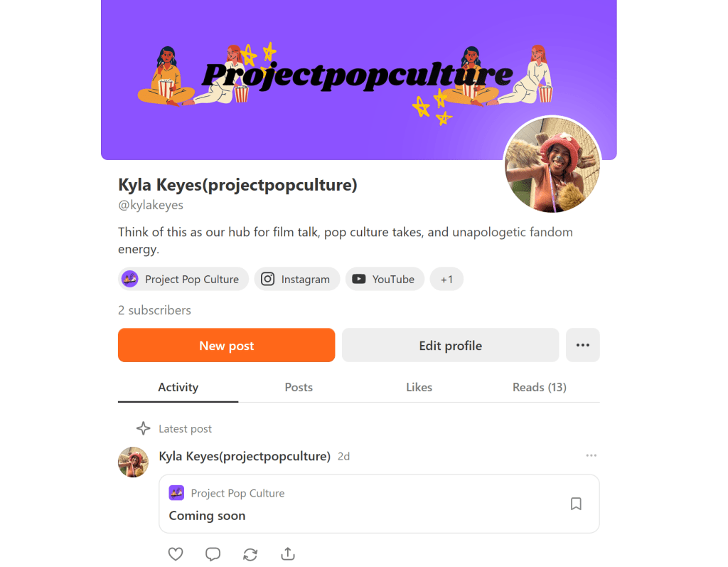The image size is (728, 567).
Task: Expand the +1 additional links chip
Action: click(x=446, y=280)
